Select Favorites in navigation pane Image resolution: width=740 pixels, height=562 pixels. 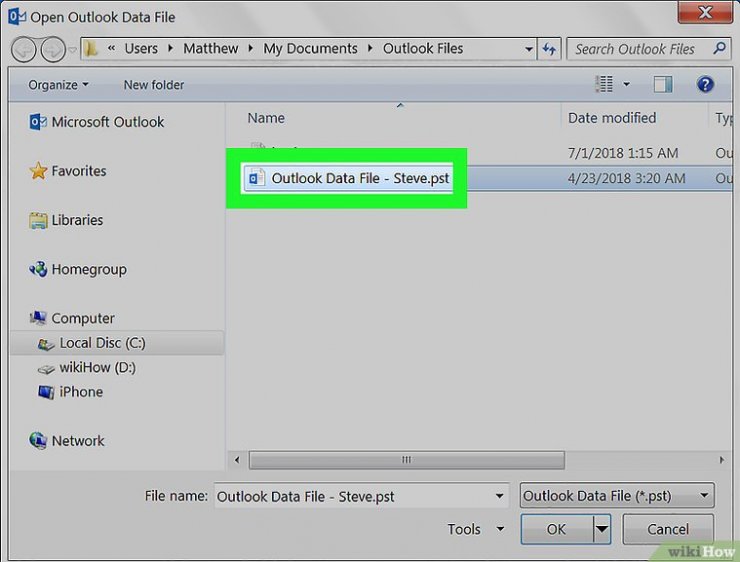click(x=79, y=171)
